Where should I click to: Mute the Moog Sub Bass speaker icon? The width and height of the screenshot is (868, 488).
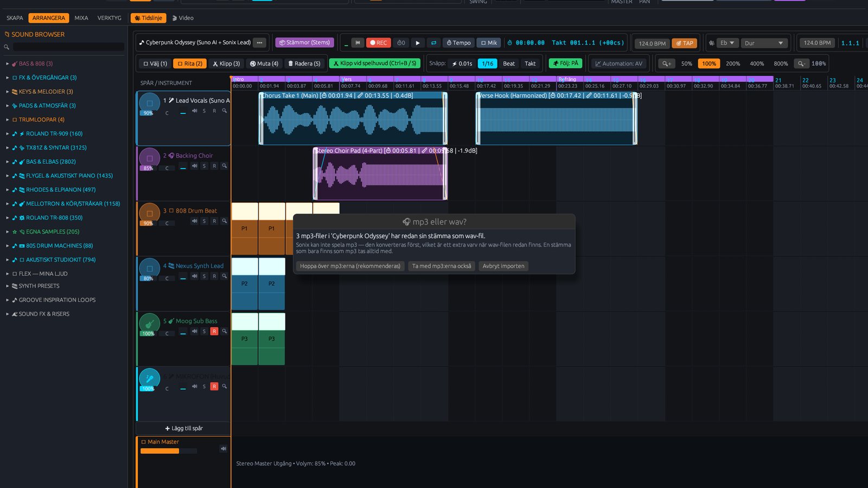point(194,331)
